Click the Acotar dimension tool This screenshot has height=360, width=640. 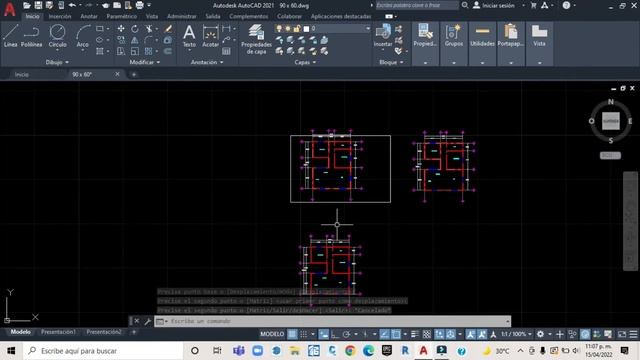pyautogui.click(x=211, y=36)
